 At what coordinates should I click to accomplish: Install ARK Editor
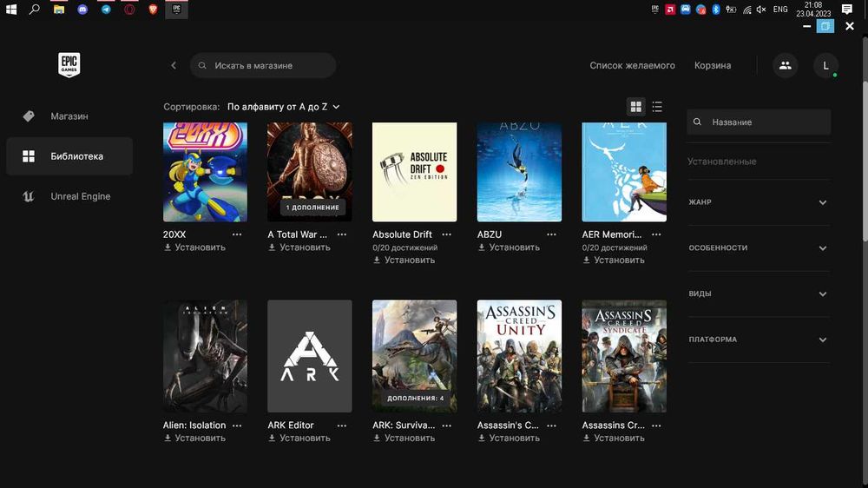(299, 439)
